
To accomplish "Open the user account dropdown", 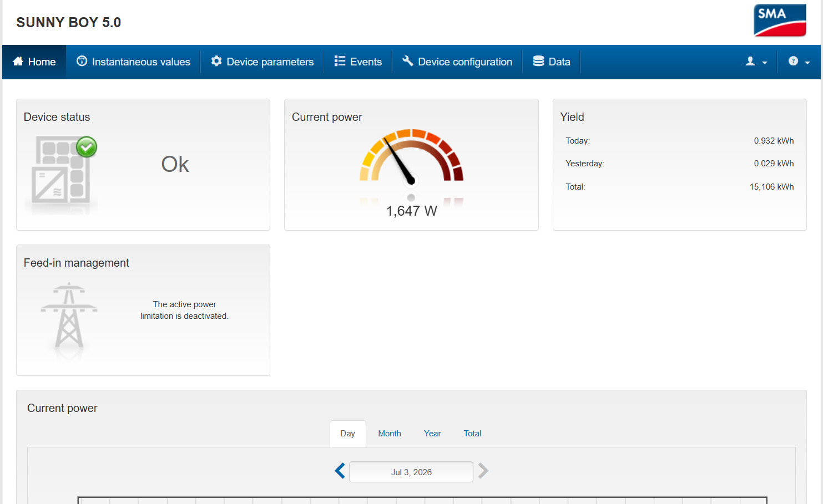I will point(756,62).
